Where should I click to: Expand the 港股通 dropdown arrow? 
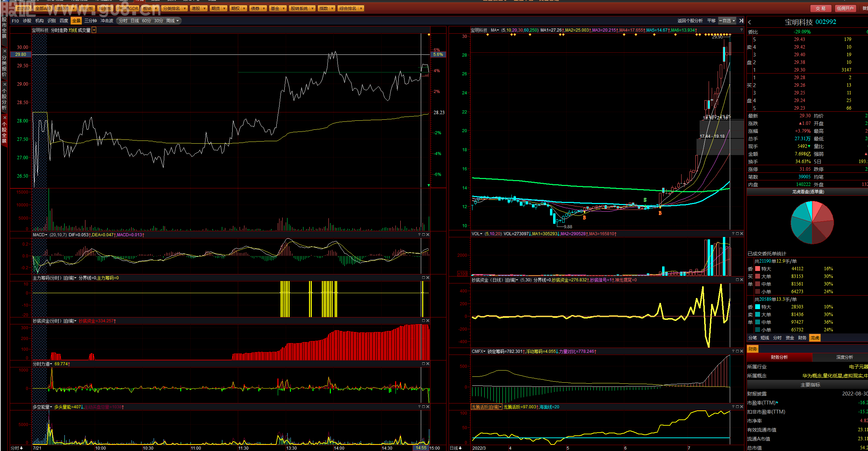pos(74,8)
